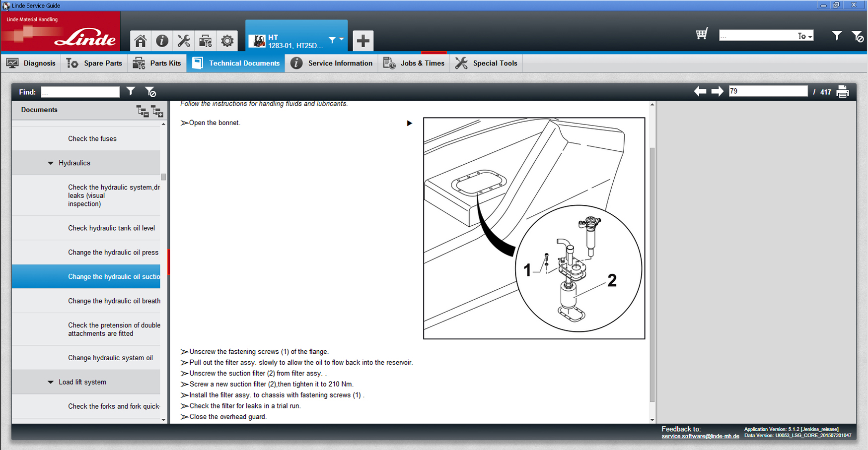Collapse all documents tree icon
868x450 pixels.
143,111
